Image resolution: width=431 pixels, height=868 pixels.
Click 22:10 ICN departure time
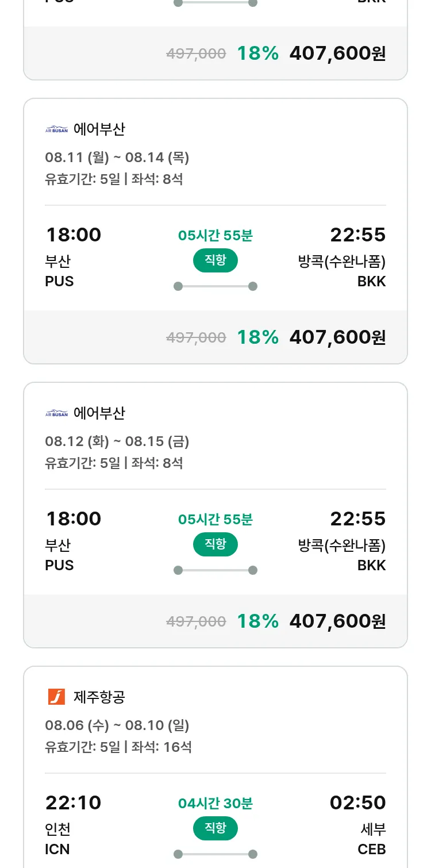tap(73, 802)
